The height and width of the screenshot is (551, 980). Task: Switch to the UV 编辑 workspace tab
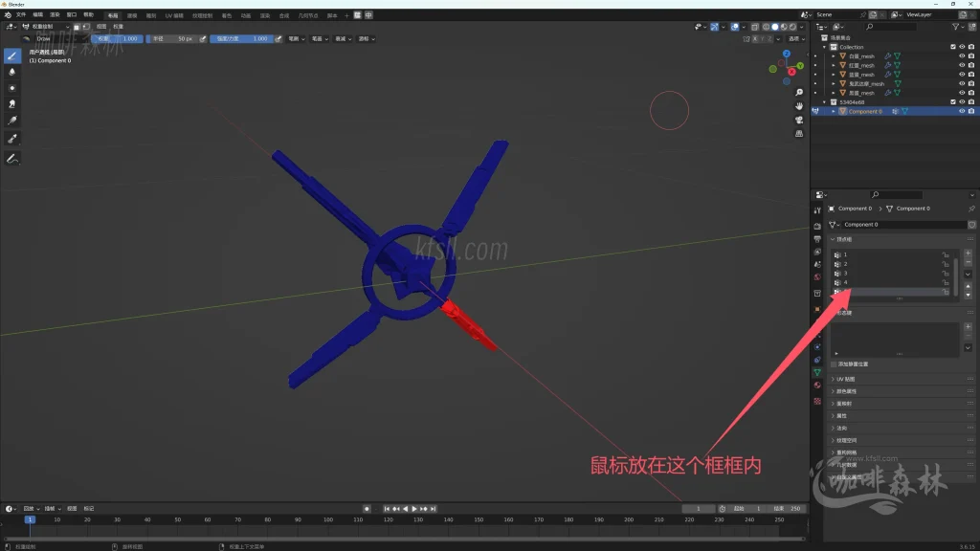(x=175, y=15)
